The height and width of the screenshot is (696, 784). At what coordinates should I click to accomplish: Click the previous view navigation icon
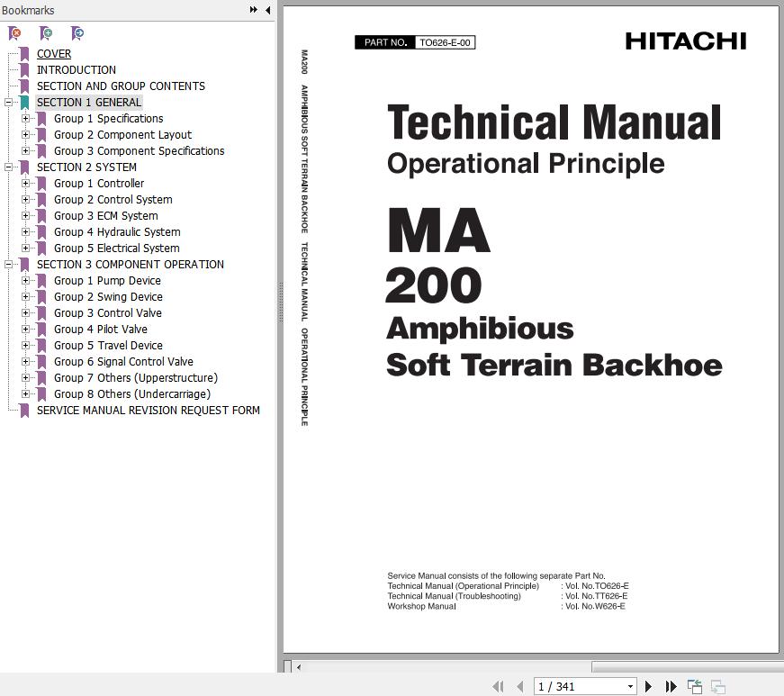click(x=694, y=686)
